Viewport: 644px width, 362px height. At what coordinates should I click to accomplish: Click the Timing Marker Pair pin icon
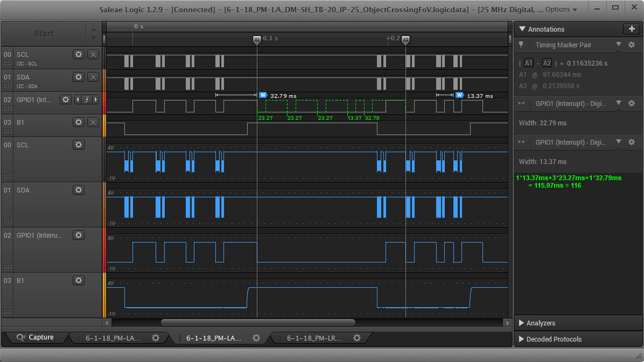click(522, 44)
